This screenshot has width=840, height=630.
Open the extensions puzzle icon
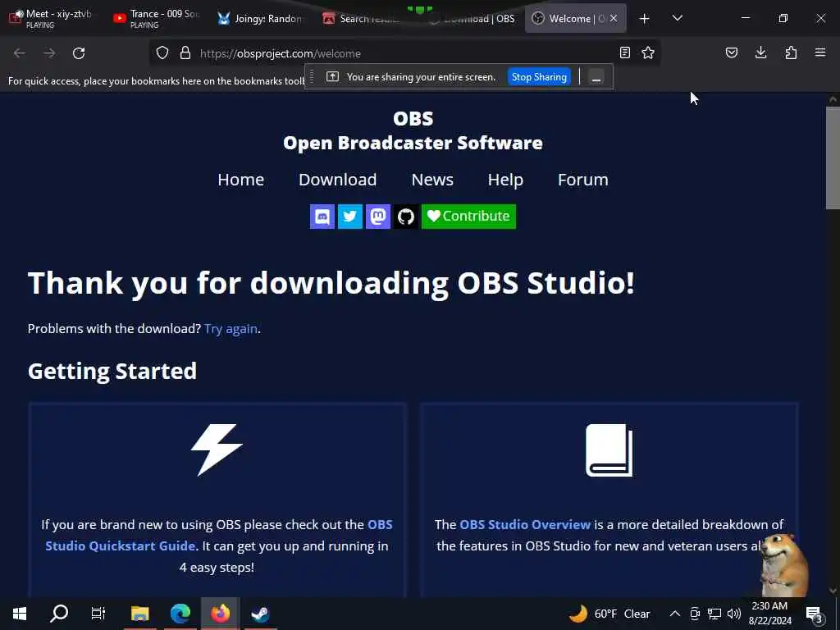pos(791,52)
